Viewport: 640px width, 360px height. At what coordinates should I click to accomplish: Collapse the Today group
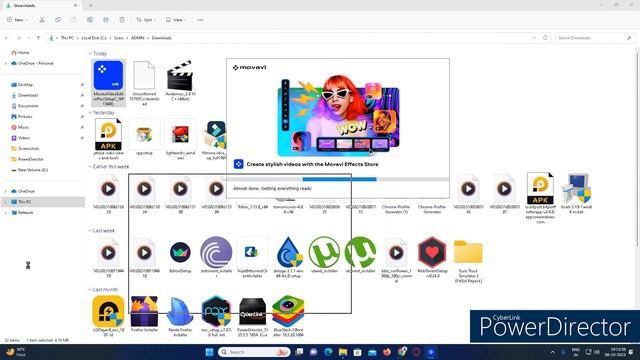[90, 53]
